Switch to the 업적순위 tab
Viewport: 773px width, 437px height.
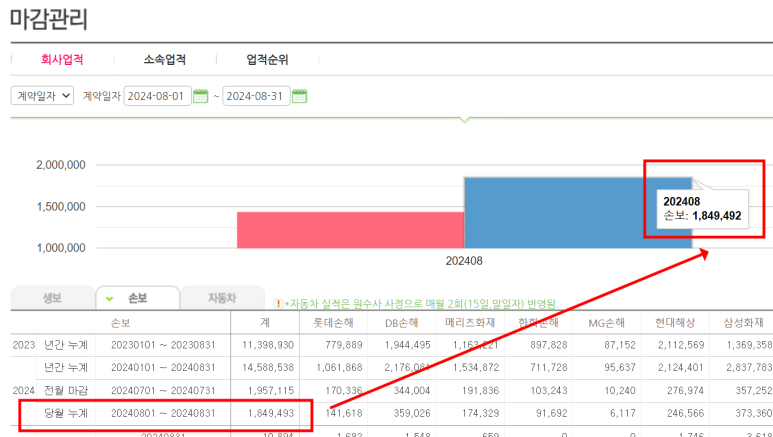pos(267,60)
